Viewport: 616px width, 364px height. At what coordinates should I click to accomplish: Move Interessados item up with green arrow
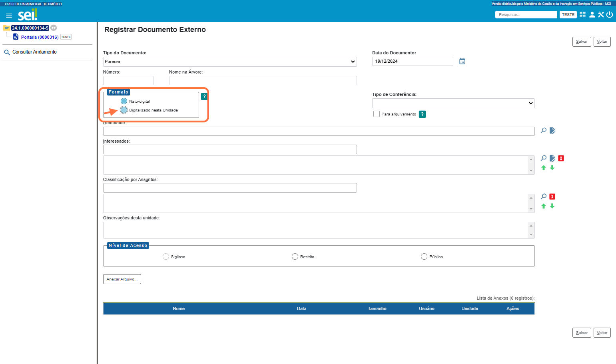pos(544,168)
